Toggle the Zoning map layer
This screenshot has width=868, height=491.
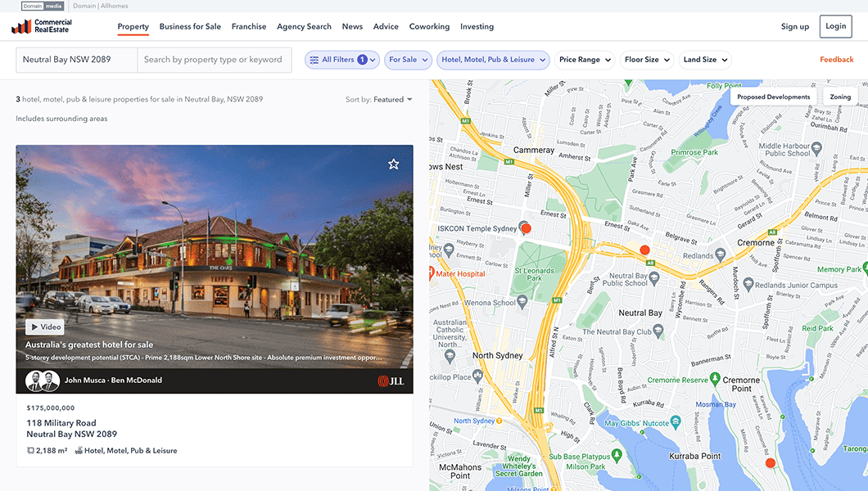840,97
